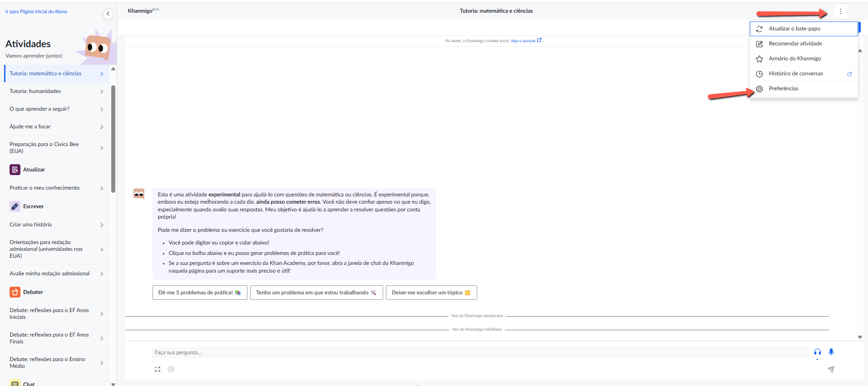Open Debate: reflexões para o EF Anos Finais
868x386 pixels.
pos(57,338)
